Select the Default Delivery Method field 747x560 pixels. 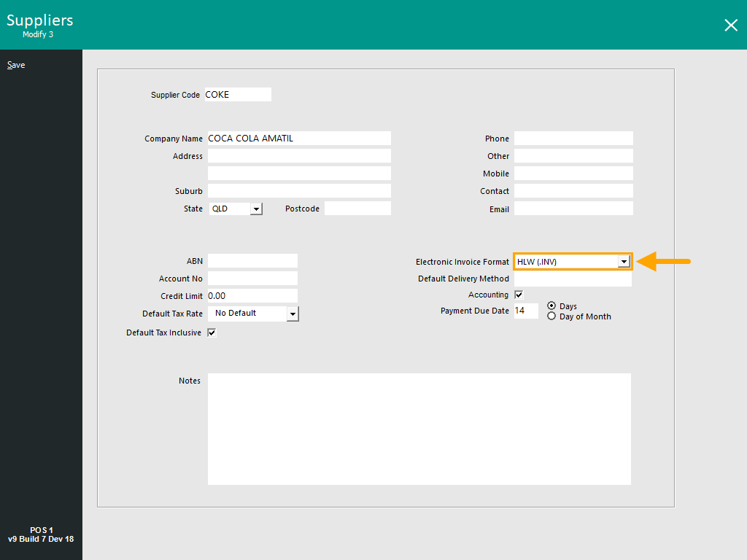tap(573, 279)
